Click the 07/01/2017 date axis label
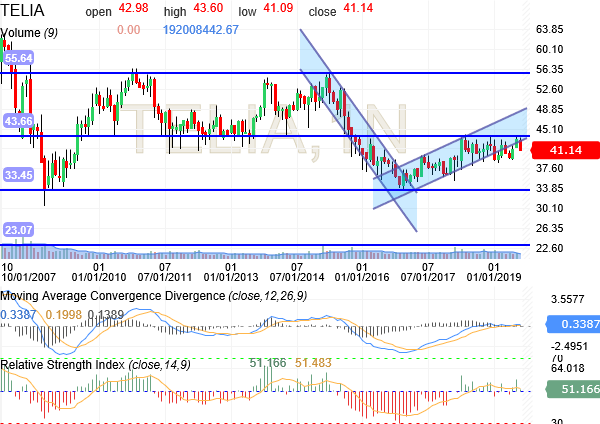The image size is (600, 424). [428, 277]
